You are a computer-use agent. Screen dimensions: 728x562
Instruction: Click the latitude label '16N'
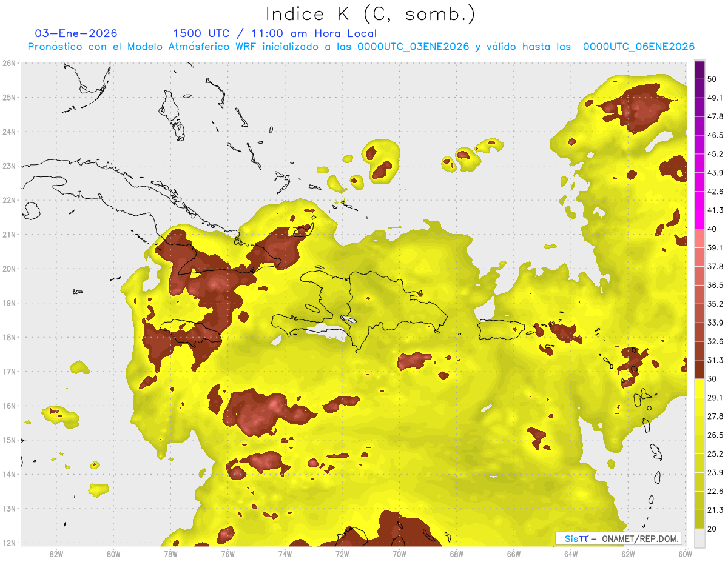pyautogui.click(x=9, y=406)
